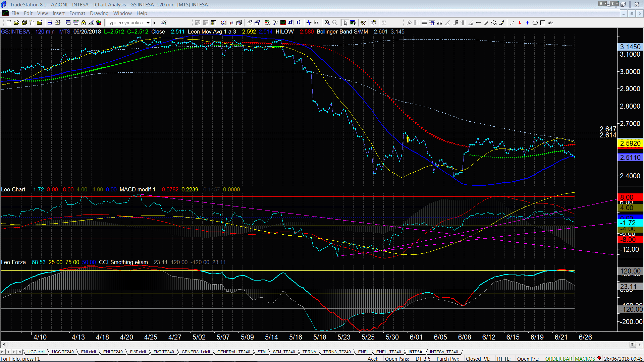Open the File menu
Viewport: 644px width, 362px height.
click(15, 13)
